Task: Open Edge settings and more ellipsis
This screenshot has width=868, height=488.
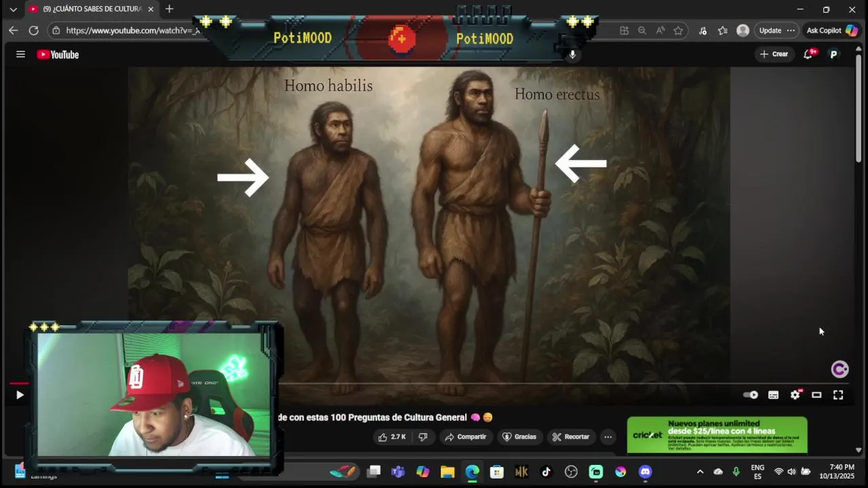Action: [x=791, y=30]
